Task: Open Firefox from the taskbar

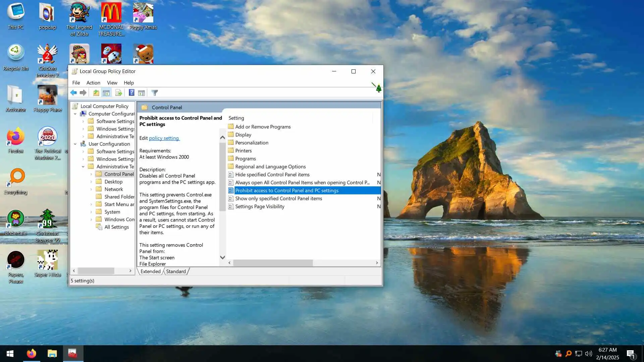Action: (32, 354)
